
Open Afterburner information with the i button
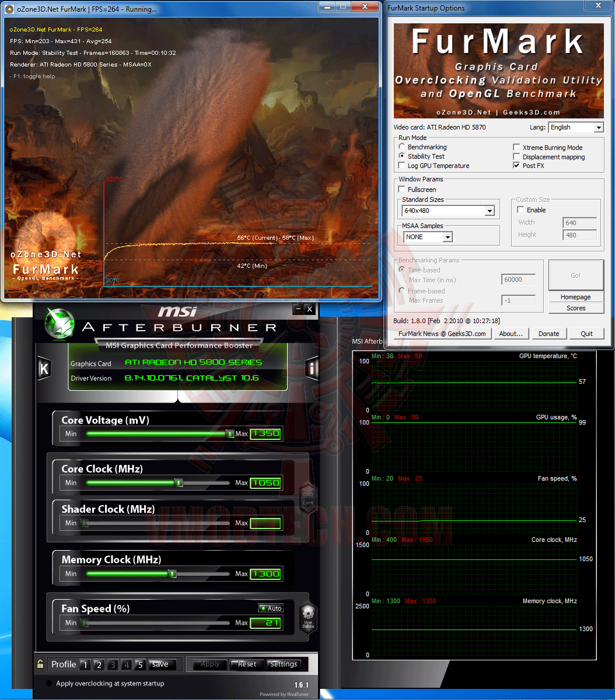[x=312, y=368]
